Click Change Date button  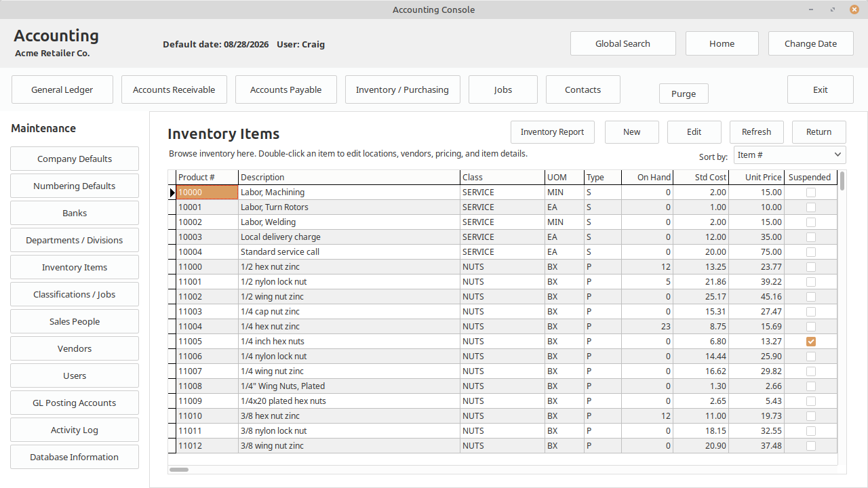(x=811, y=43)
